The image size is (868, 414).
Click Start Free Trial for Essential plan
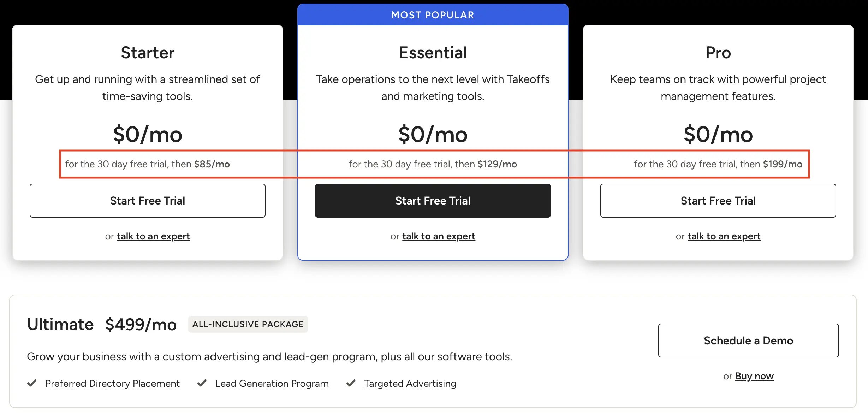click(433, 200)
